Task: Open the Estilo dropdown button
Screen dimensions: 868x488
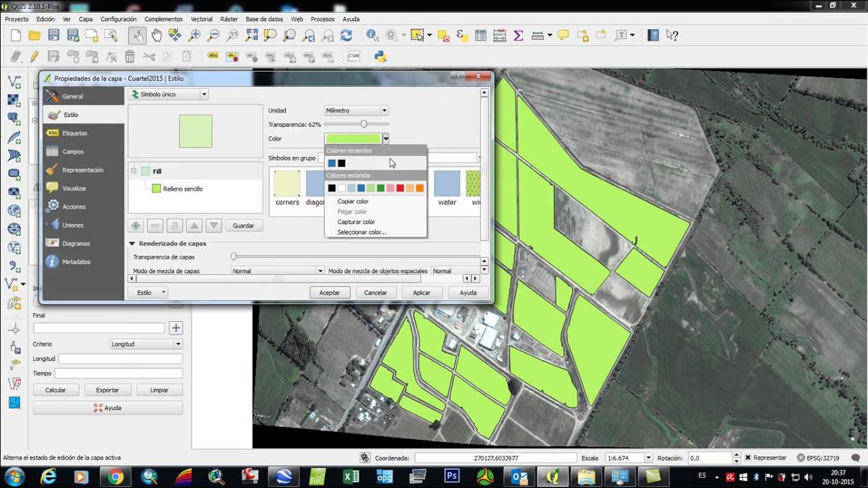Action: (x=147, y=293)
